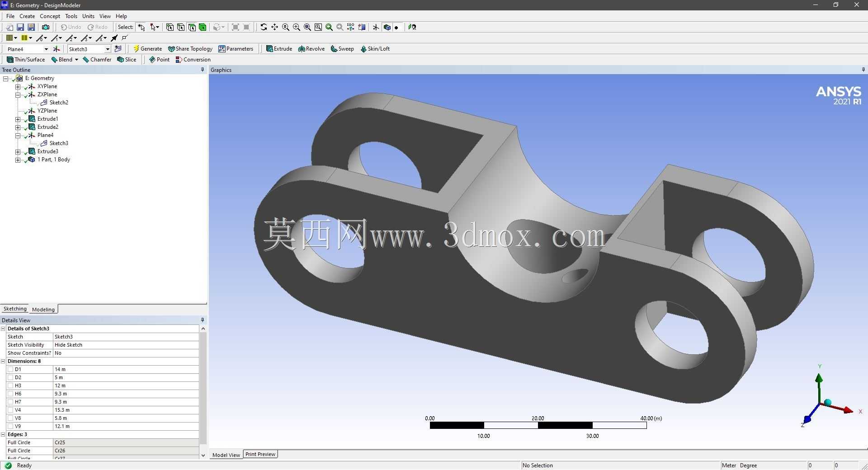Expand the 1 Part, 1 Body node

(18, 160)
